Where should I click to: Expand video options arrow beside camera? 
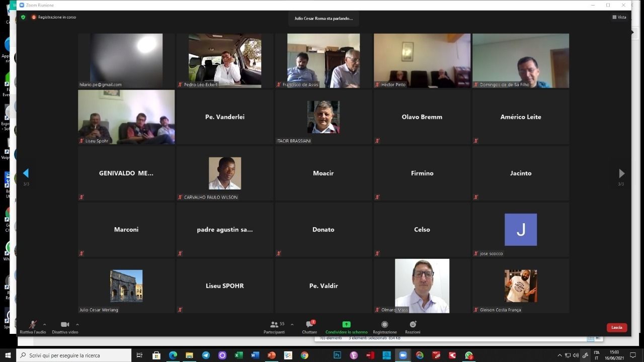pyautogui.click(x=77, y=325)
